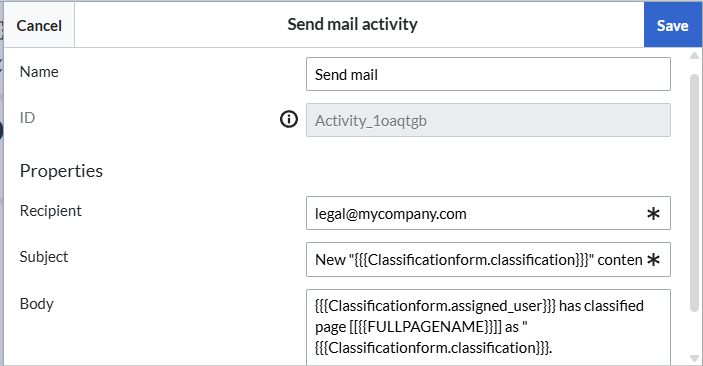The height and width of the screenshot is (366, 703).
Task: Click the Properties section heading
Action: click(x=61, y=171)
